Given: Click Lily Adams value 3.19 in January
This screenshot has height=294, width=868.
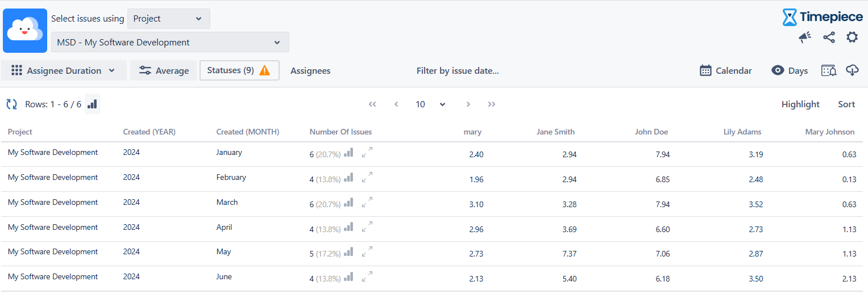Looking at the screenshot, I should 755,154.
